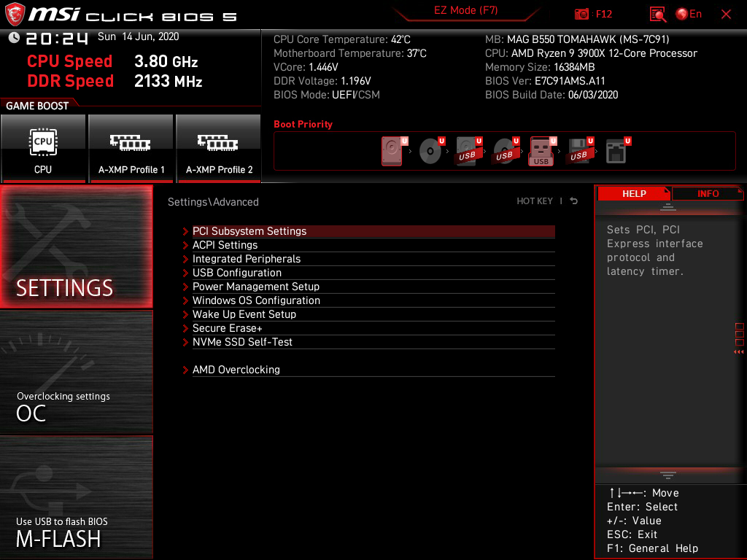Expand the arrow beside Windows OS Configuration
This screenshot has height=560, width=747.
tap(185, 300)
